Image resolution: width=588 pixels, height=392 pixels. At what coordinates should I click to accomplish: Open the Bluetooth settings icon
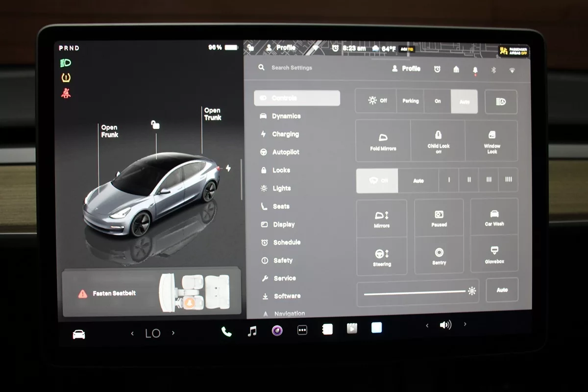[493, 70]
